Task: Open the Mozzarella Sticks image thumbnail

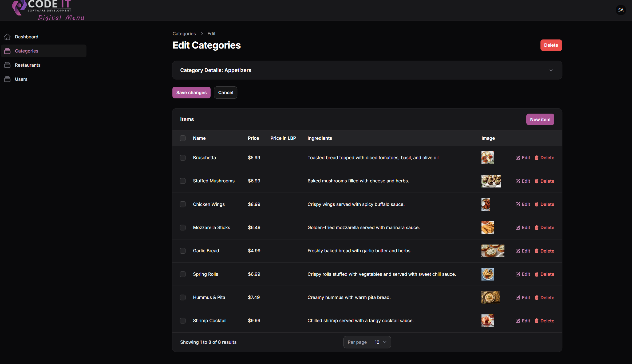Action: coord(488,227)
